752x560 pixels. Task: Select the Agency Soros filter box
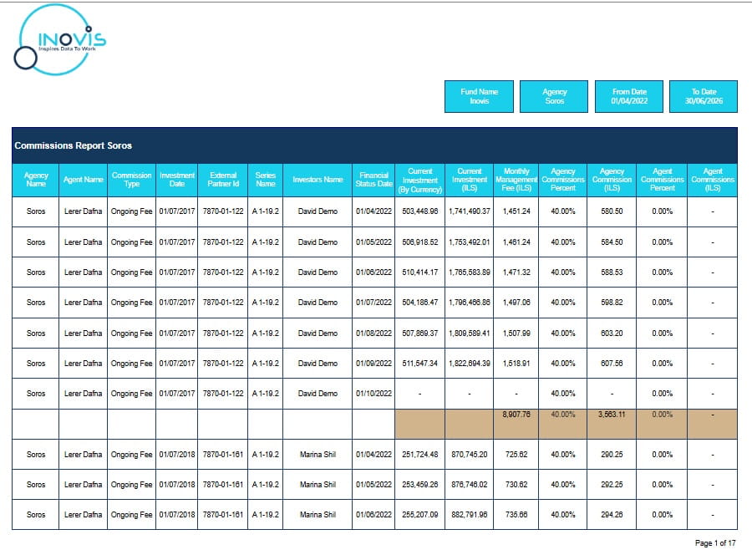coord(554,96)
